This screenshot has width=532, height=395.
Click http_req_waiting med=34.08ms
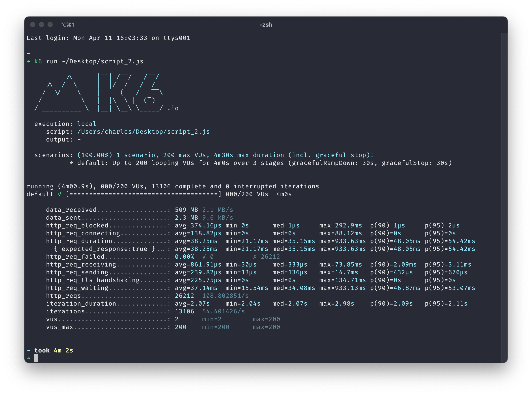click(x=294, y=288)
